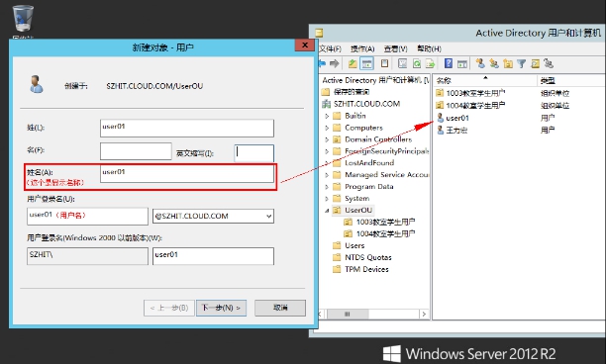Focus the 姓(L) input field
Image resolution: width=606 pixels, height=364 pixels.
[187, 129]
